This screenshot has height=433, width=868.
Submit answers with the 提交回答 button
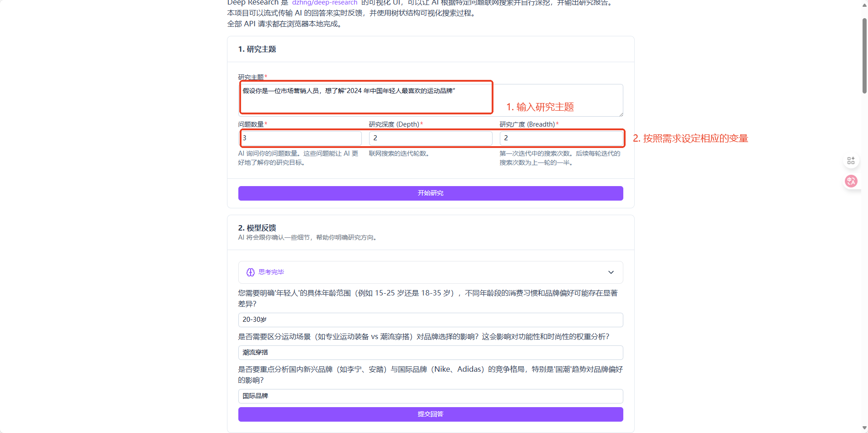430,414
